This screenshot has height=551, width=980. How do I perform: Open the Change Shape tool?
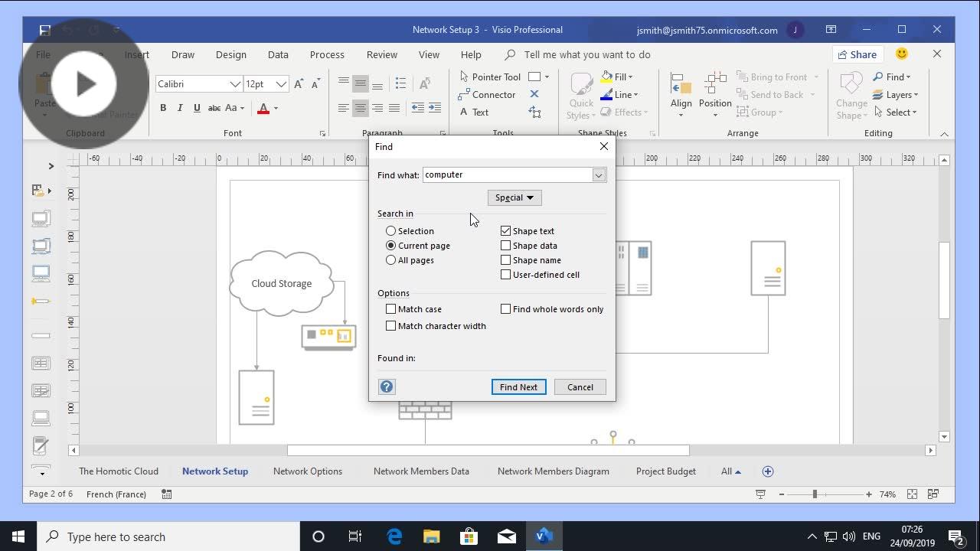(851, 94)
